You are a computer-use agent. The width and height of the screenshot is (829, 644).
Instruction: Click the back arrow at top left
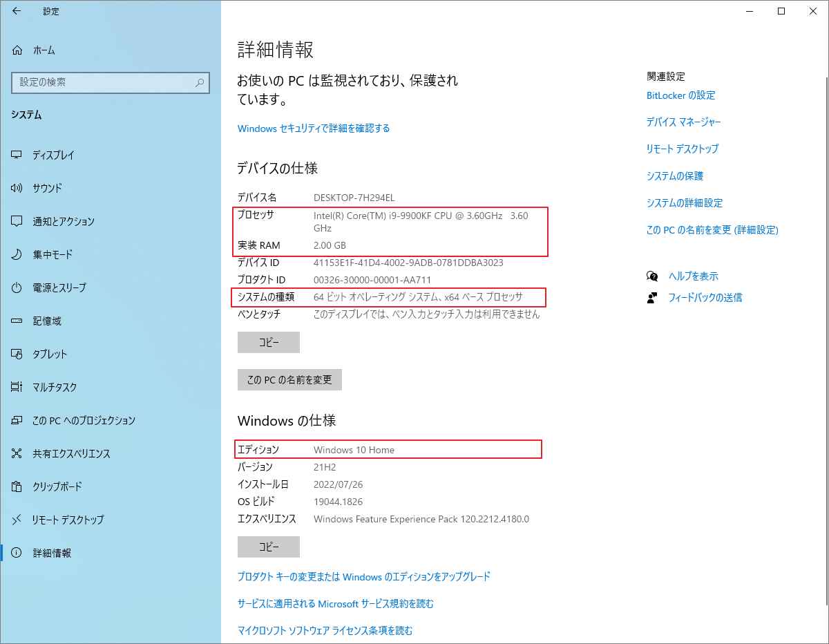17,11
